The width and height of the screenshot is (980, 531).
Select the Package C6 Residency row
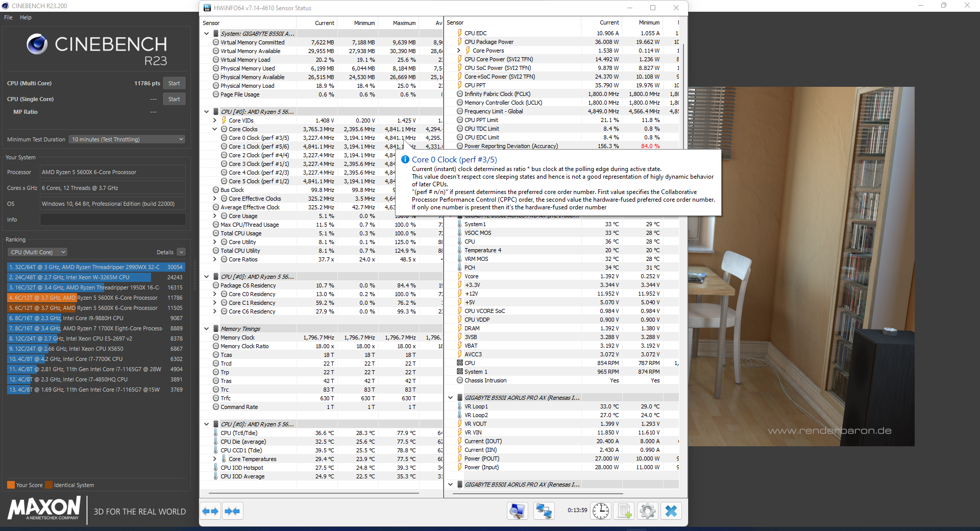(x=322, y=285)
